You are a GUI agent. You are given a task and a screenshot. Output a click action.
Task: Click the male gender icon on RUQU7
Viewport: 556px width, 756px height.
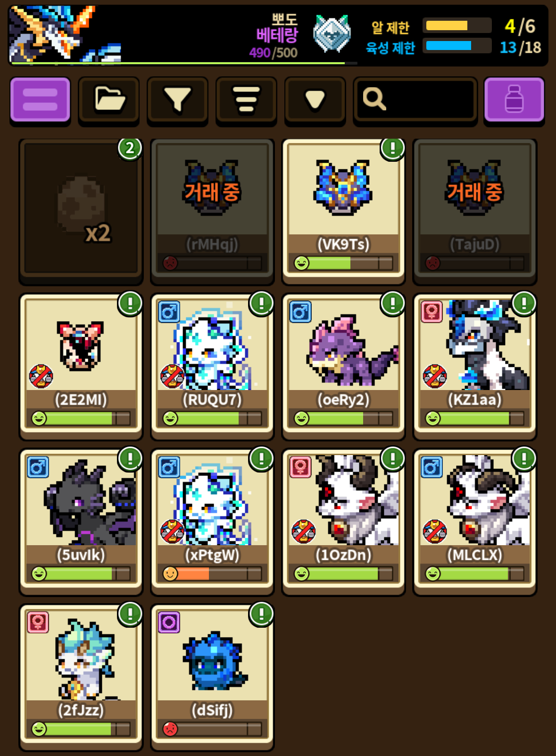[x=169, y=312]
